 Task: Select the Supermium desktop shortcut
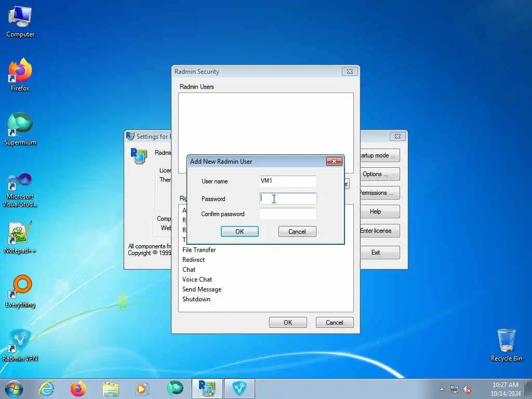pyautogui.click(x=20, y=129)
